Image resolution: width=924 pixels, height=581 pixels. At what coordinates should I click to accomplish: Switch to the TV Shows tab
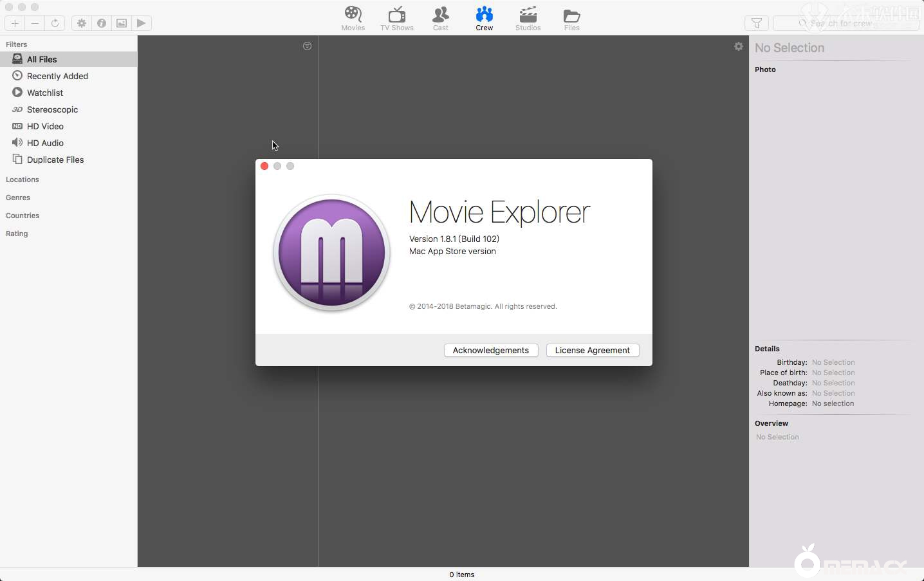(396, 19)
